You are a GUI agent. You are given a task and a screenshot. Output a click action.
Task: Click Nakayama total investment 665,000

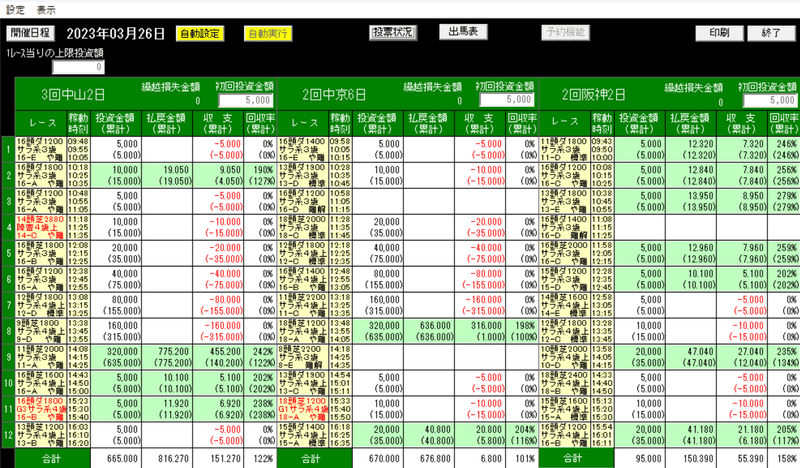pyautogui.click(x=116, y=459)
